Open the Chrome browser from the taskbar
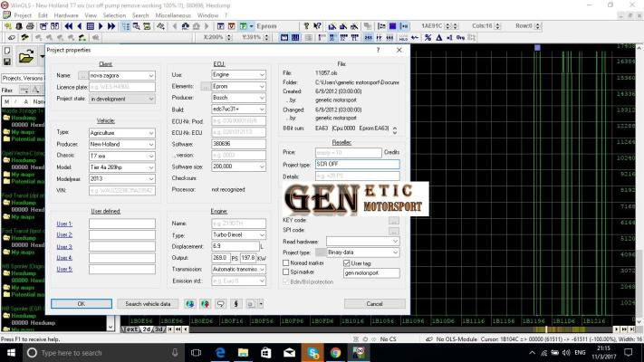Image resolution: width=644 pixels, height=362 pixels. tap(335, 352)
